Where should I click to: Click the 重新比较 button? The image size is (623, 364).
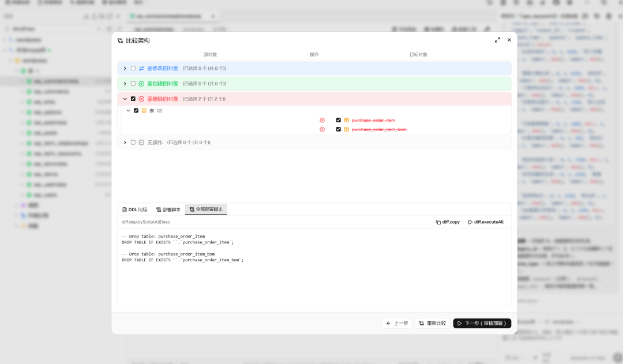[x=433, y=324]
